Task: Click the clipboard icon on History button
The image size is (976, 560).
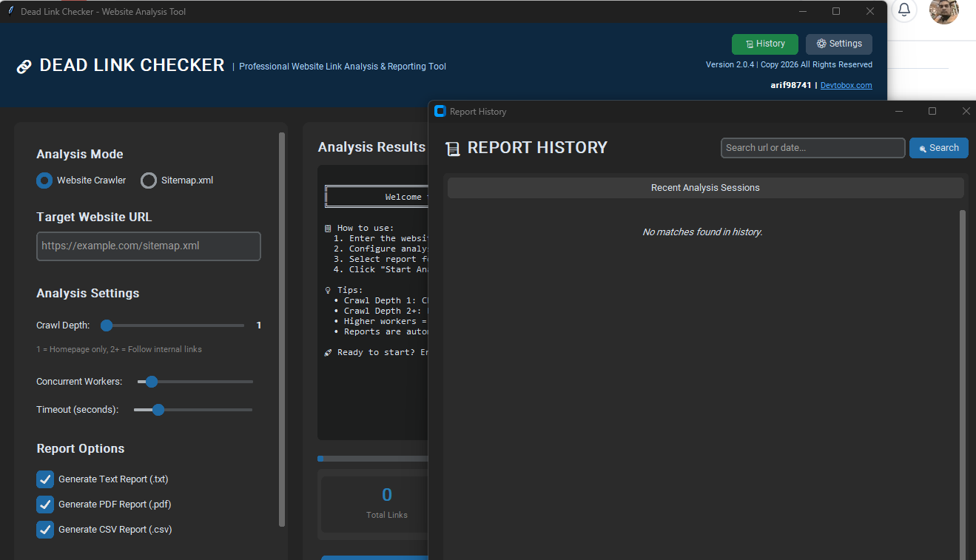Action: point(749,44)
